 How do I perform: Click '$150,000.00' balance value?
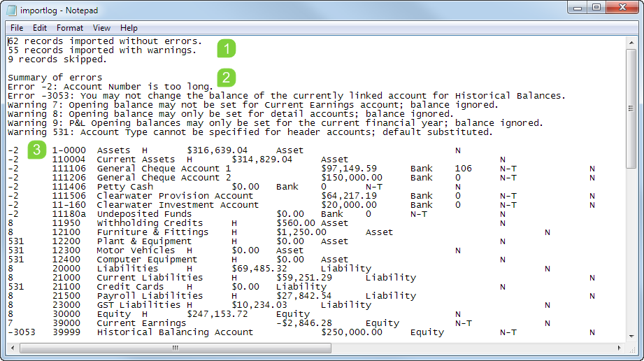click(x=352, y=177)
